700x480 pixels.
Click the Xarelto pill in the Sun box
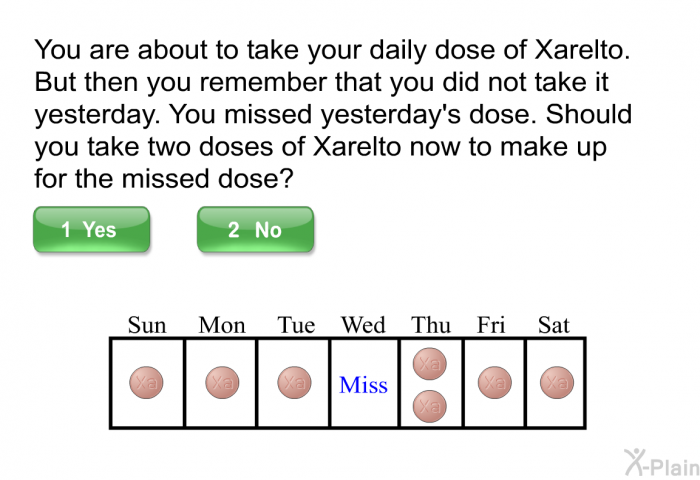146,383
